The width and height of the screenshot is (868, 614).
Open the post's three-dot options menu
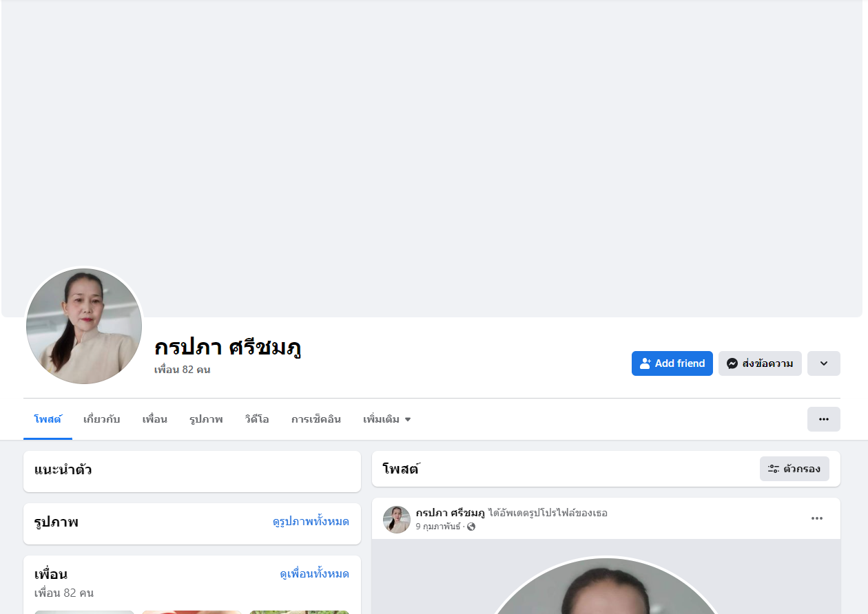[817, 518]
